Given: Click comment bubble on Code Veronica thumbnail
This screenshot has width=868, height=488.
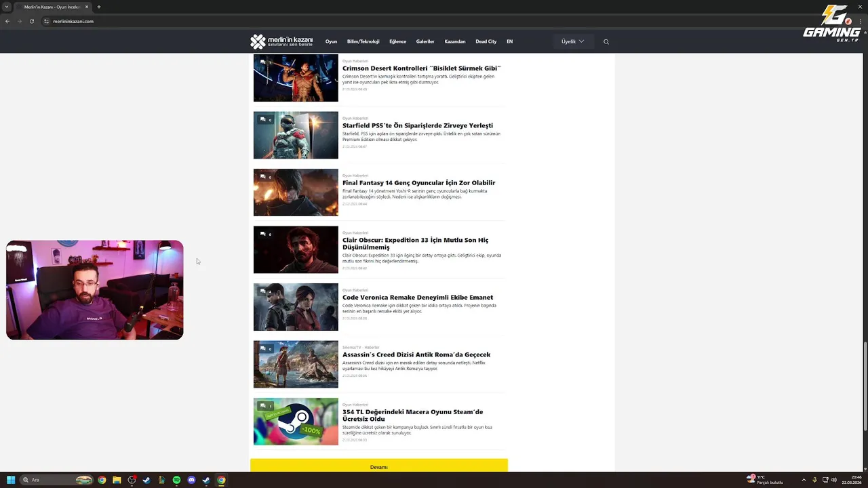Looking at the screenshot, I should [263, 291].
